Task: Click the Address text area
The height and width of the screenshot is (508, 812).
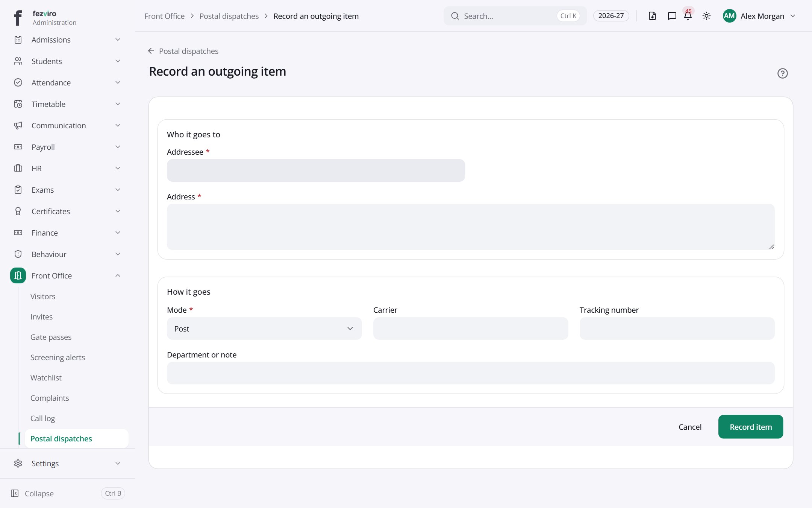Action: point(471,227)
